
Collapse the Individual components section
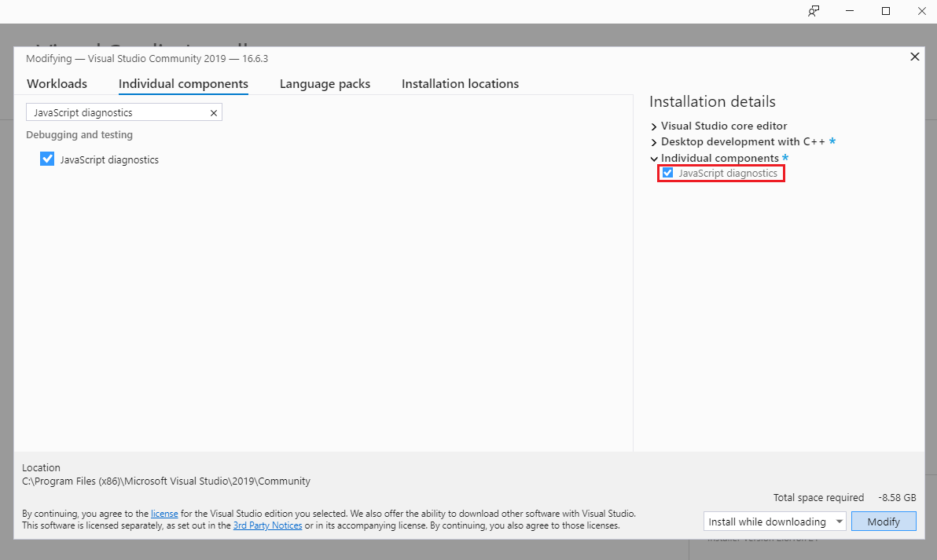(x=654, y=158)
